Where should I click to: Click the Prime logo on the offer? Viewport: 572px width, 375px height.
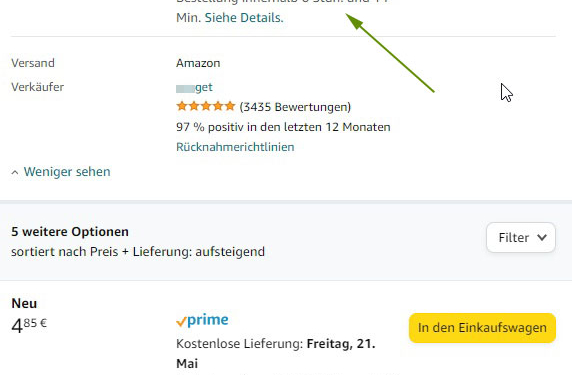click(202, 320)
